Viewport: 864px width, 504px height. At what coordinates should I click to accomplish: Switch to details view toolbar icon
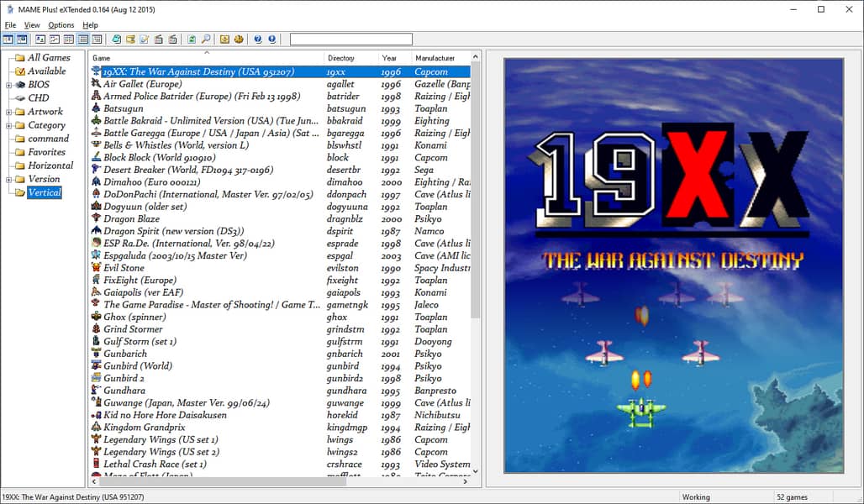(x=82, y=39)
